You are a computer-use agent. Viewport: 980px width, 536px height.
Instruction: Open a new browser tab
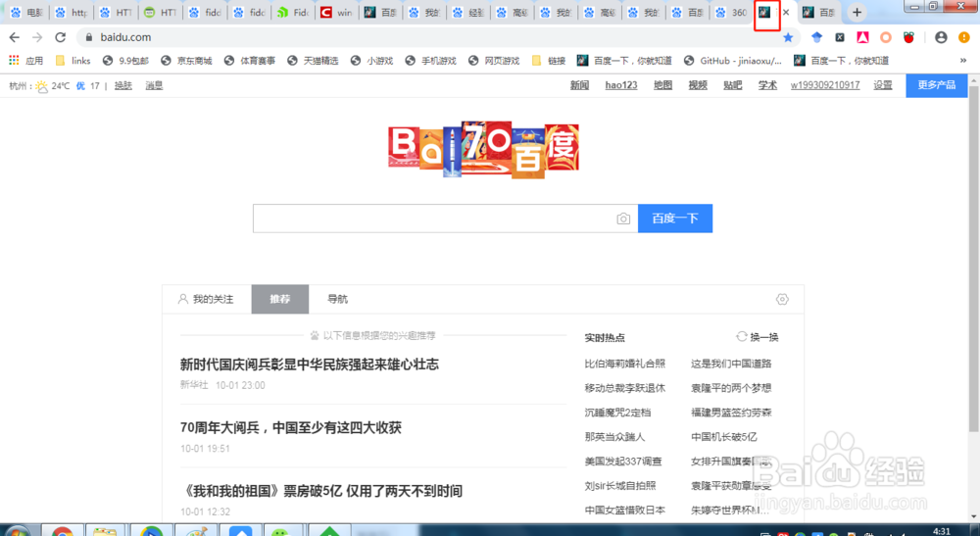pos(857,13)
